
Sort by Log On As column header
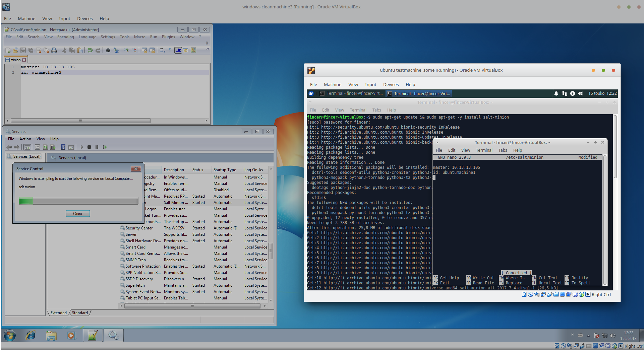coord(255,170)
